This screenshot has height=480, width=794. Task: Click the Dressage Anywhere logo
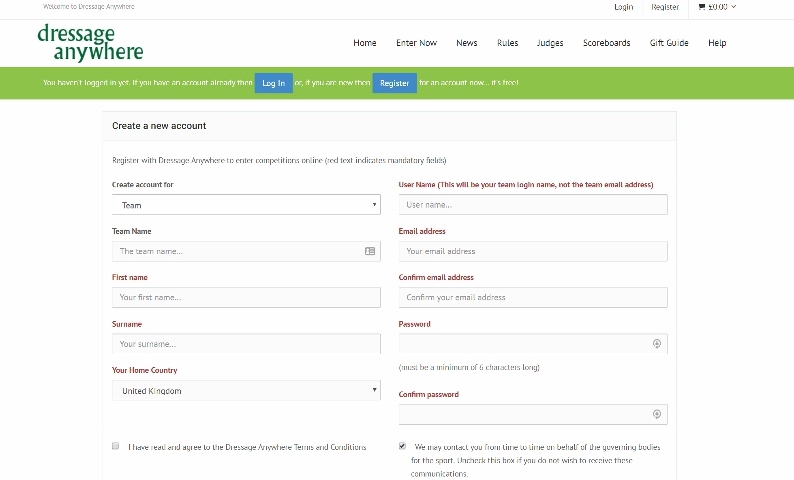click(x=90, y=43)
